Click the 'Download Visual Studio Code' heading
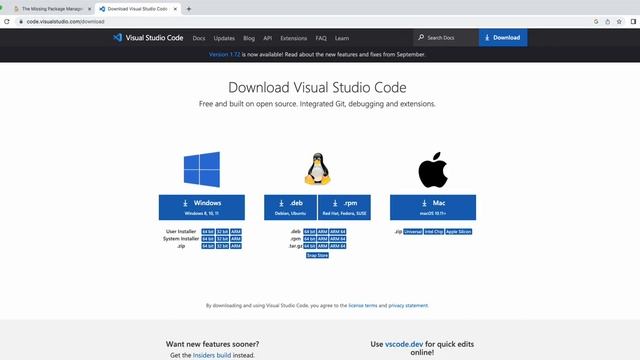Screen dimensions: 640x360 point(317,87)
